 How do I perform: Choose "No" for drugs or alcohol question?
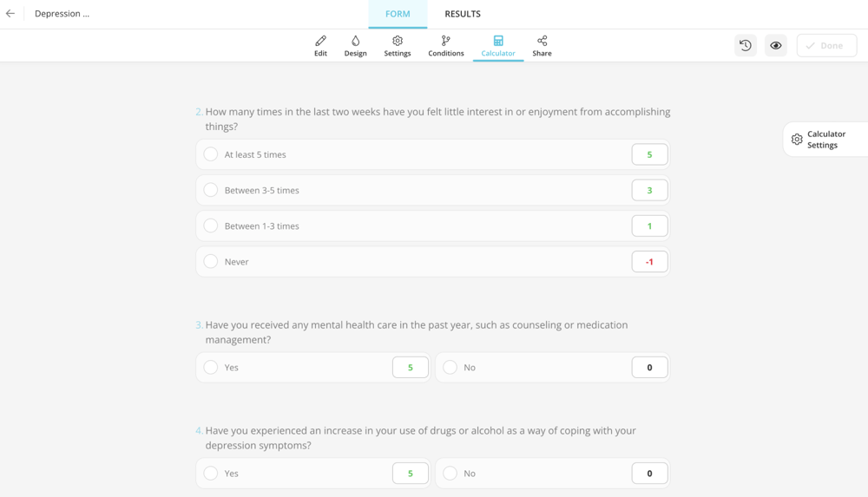click(450, 474)
